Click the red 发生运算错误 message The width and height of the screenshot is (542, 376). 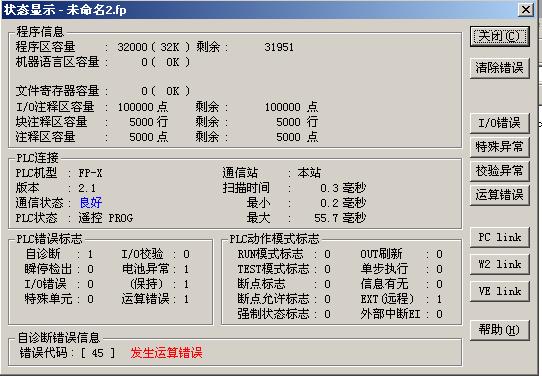click(x=166, y=353)
